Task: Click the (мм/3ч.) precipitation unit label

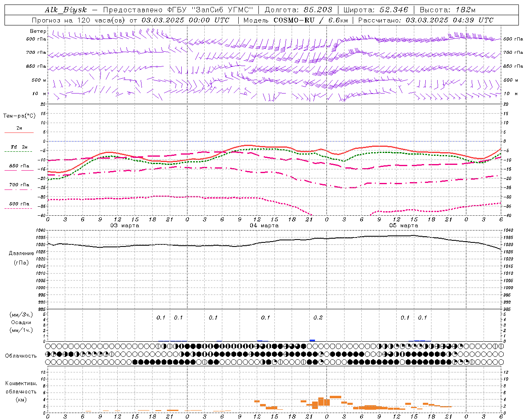Action: pyautogui.click(x=21, y=315)
